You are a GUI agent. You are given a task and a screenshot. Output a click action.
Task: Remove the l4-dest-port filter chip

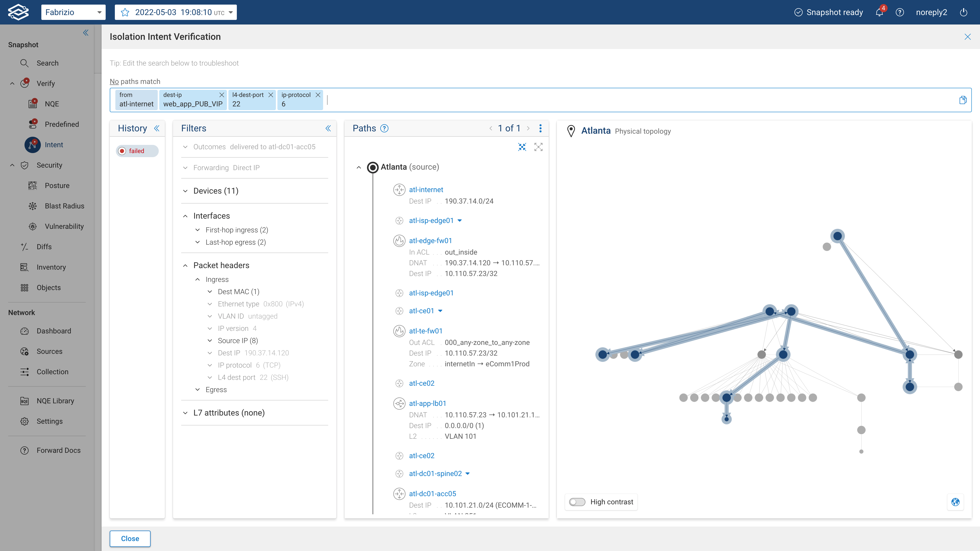coord(271,95)
